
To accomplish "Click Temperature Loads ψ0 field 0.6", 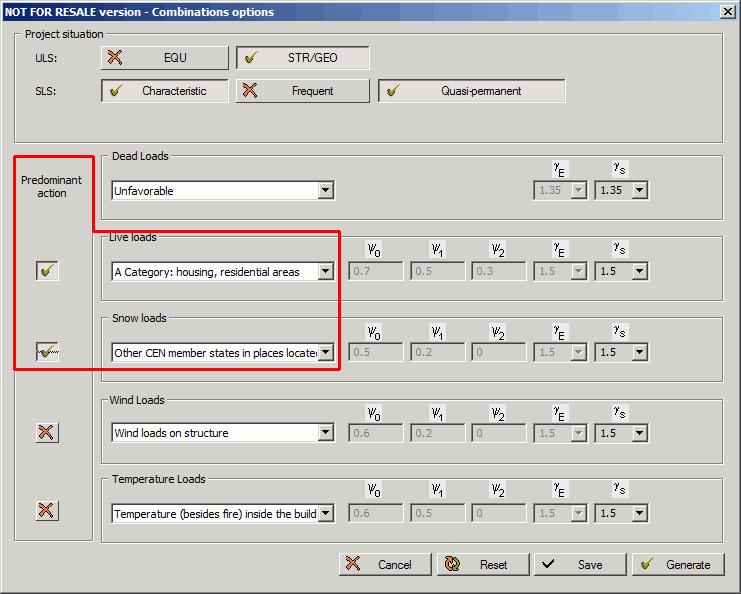I will tap(376, 513).
